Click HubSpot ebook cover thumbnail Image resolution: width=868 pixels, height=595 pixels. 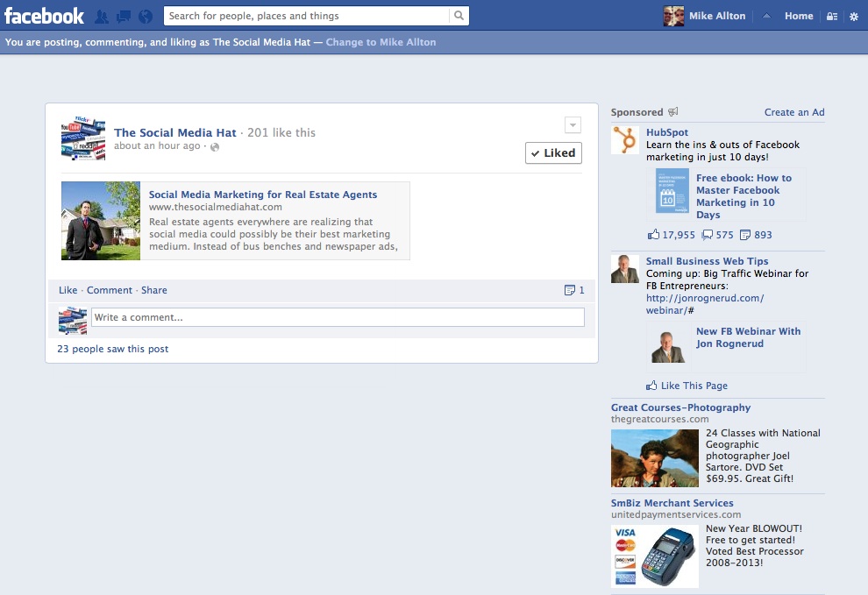tap(672, 191)
